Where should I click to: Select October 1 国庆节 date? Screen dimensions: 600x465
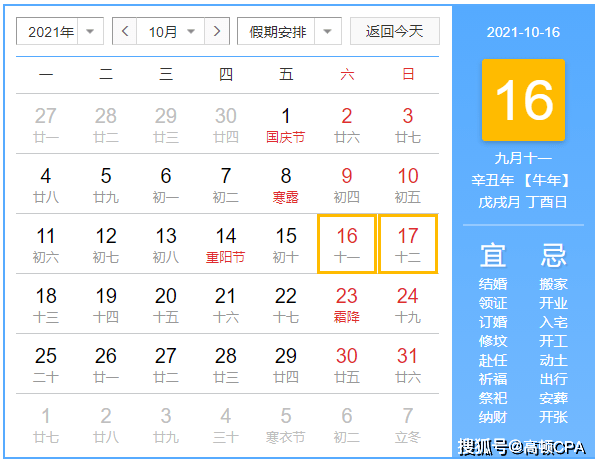[286, 124]
